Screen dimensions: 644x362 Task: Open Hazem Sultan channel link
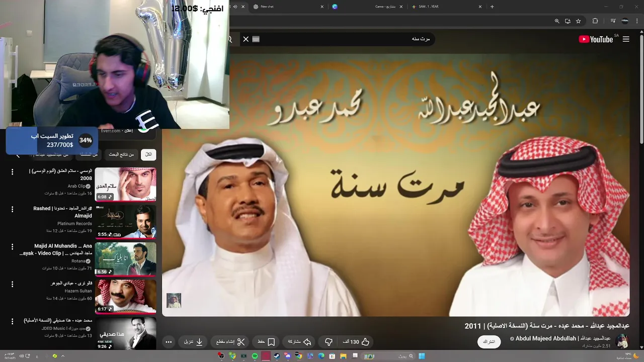78,291
